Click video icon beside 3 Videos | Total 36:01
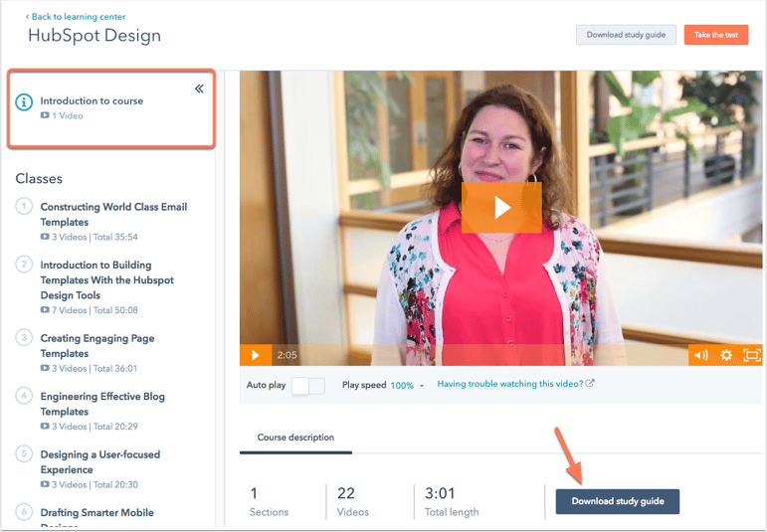 click(45, 368)
